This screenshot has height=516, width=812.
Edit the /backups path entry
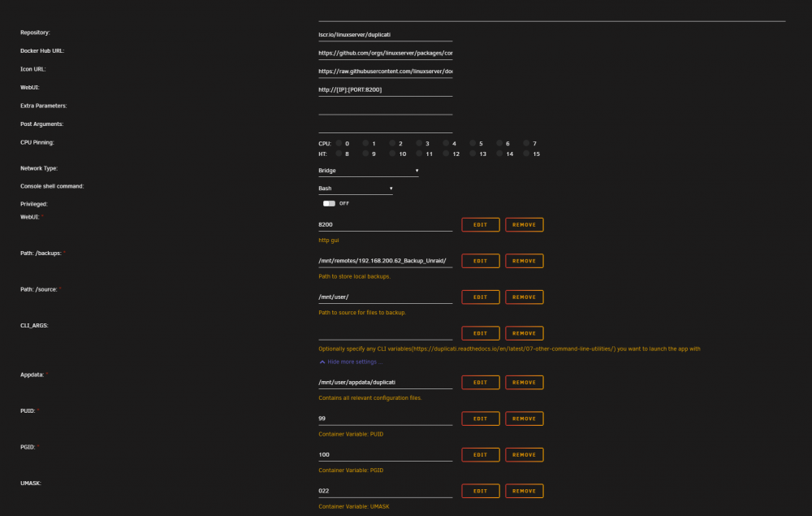(481, 261)
